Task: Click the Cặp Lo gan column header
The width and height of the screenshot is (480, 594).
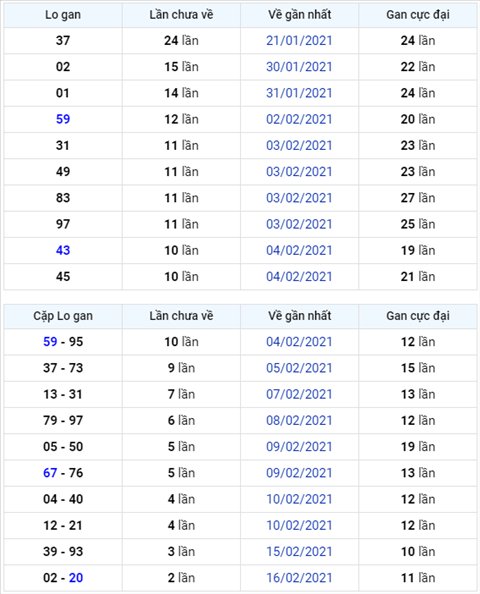Action: pos(63,316)
